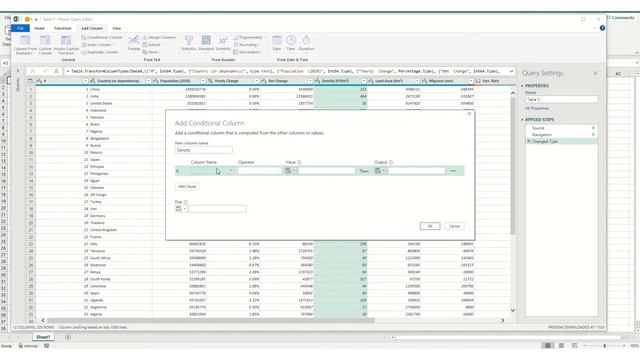Click Conditional Column in the ribbon

pyautogui.click(x=102, y=38)
